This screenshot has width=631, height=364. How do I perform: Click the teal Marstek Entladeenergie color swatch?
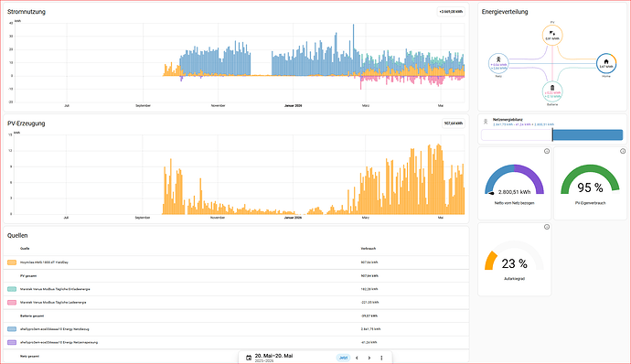coord(12,289)
